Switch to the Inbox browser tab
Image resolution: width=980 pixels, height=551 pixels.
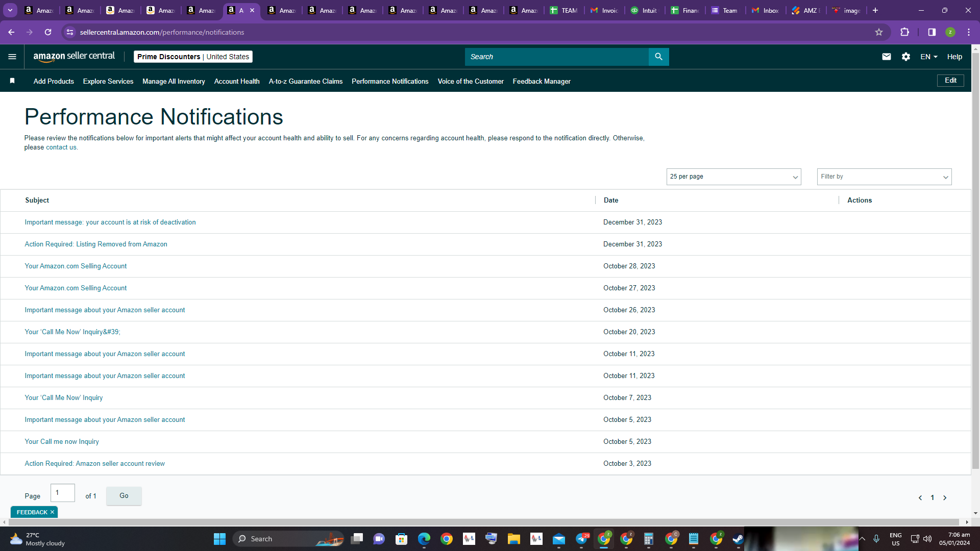[766, 10]
